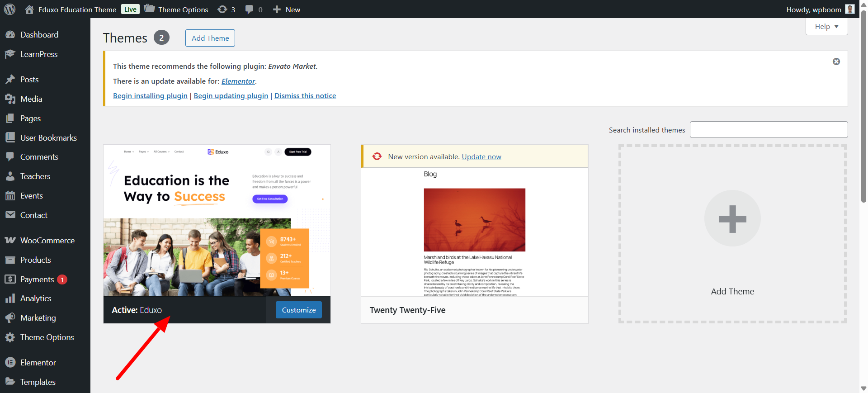Click Update now for Twenty Twenty-Five
The height and width of the screenshot is (393, 868).
point(481,157)
